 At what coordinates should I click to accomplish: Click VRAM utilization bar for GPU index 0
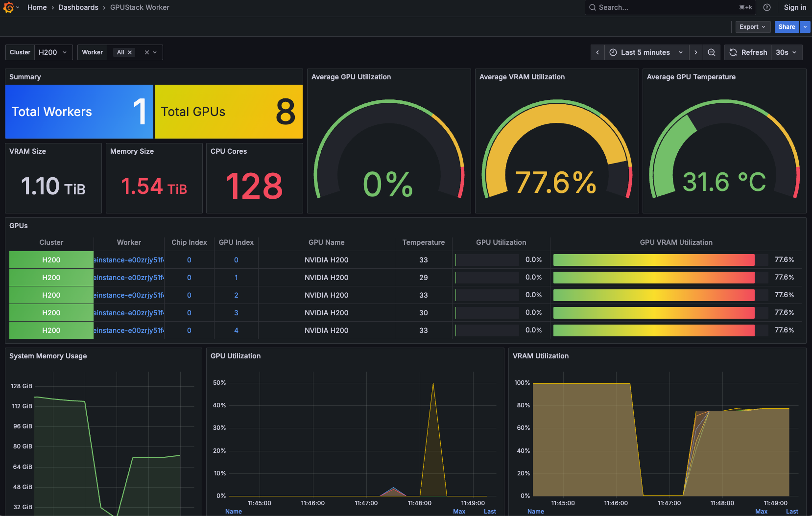coord(654,260)
